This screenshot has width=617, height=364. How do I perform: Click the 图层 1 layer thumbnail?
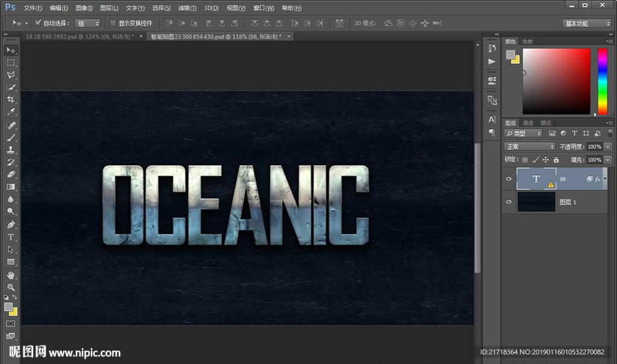[536, 202]
